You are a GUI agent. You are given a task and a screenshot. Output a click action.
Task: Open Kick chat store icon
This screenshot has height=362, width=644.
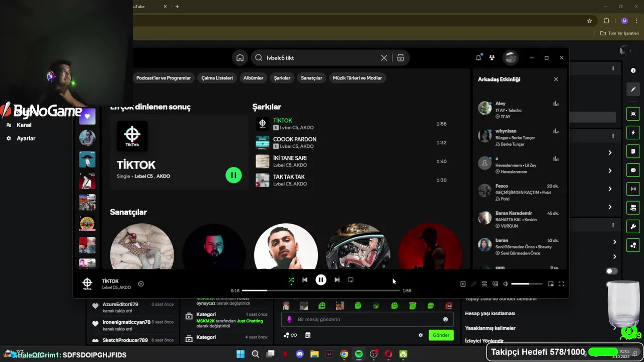[308, 335]
